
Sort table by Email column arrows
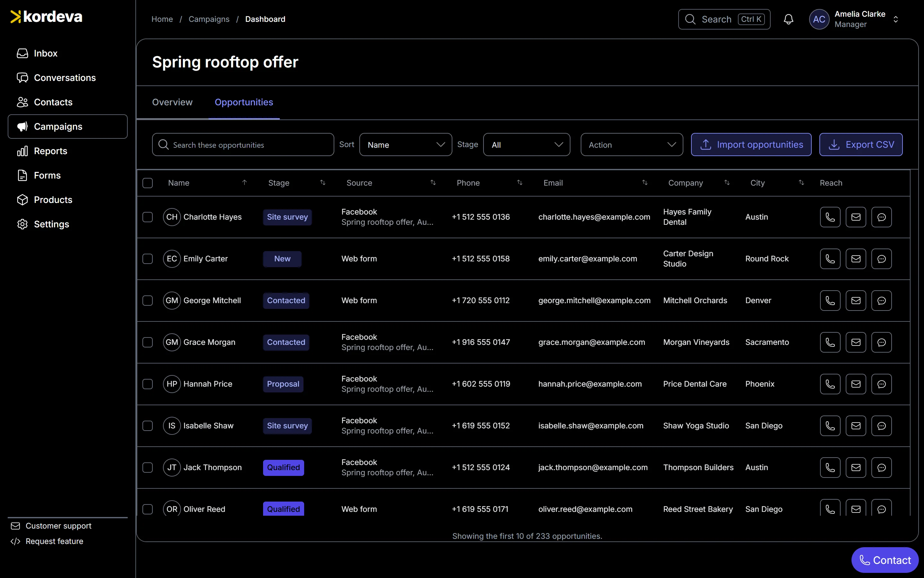tap(645, 183)
